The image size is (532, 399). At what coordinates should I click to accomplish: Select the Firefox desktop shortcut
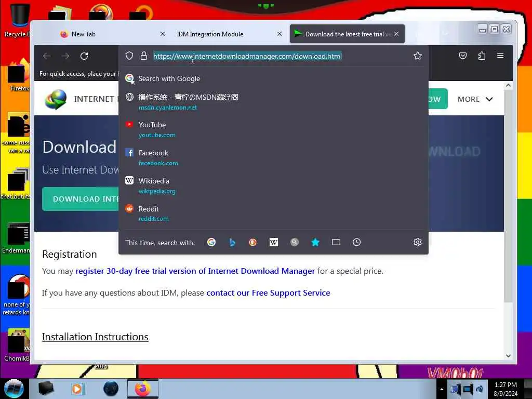pos(19,75)
